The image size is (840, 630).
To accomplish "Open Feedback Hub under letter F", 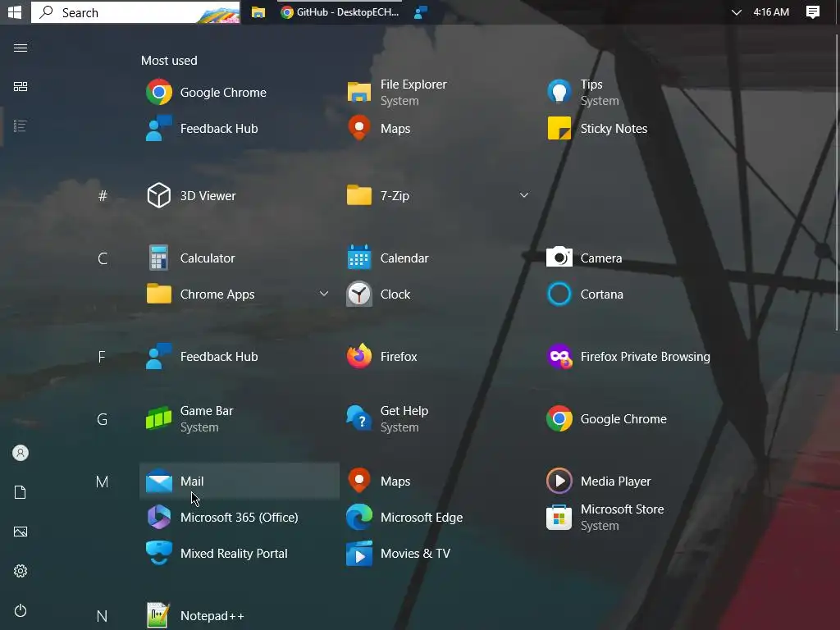I will click(239, 357).
